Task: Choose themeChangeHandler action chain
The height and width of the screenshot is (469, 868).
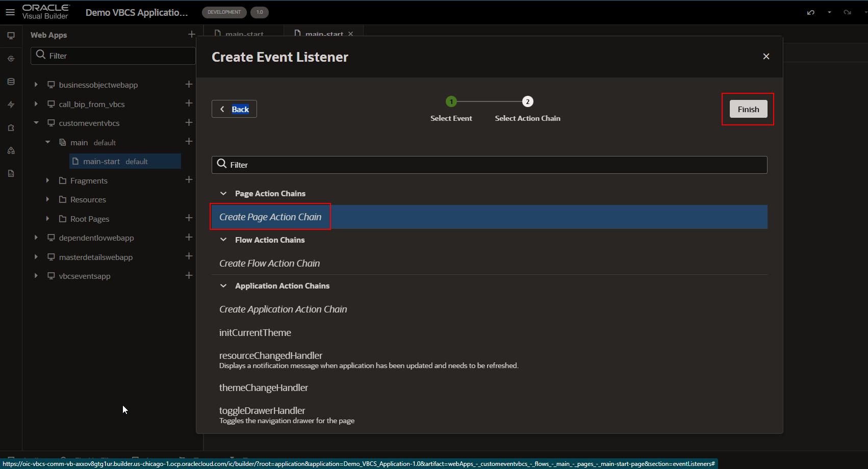Action: tap(489, 388)
